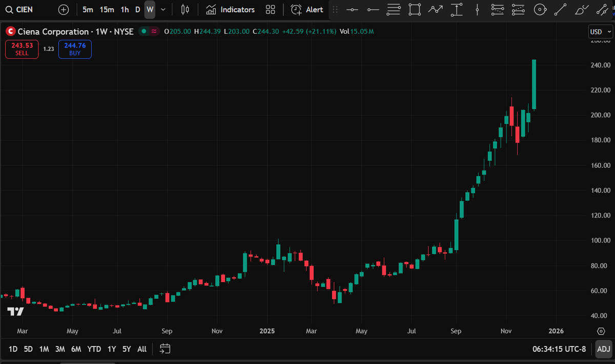The image size is (615, 364).
Task: Click the TradingView logo on chart
Action: [15, 311]
